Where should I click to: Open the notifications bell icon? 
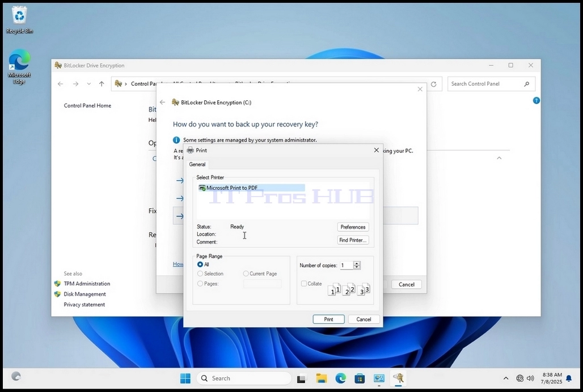(x=569, y=378)
